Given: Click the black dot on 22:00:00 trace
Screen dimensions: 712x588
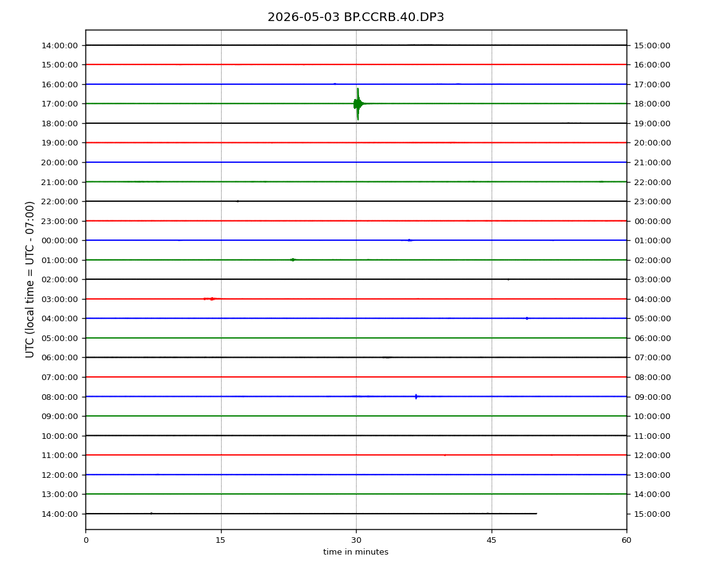Looking at the screenshot, I should pyautogui.click(x=238, y=201).
